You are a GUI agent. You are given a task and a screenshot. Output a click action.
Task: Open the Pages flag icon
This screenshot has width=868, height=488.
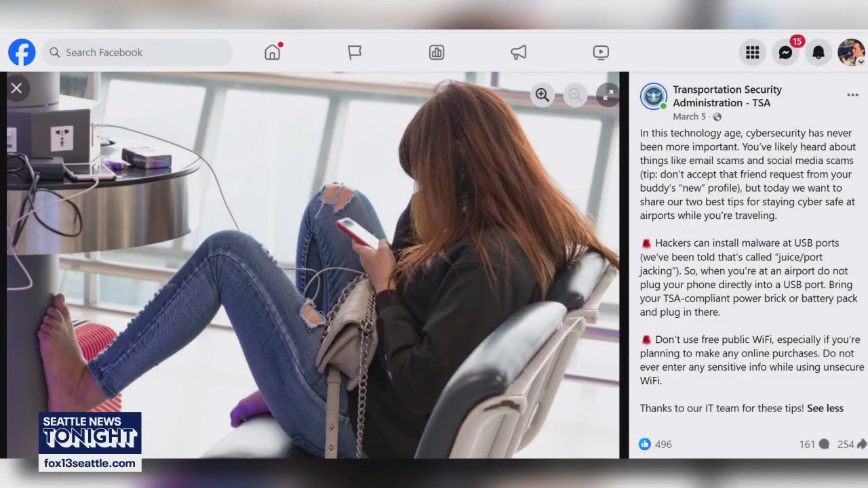355,52
